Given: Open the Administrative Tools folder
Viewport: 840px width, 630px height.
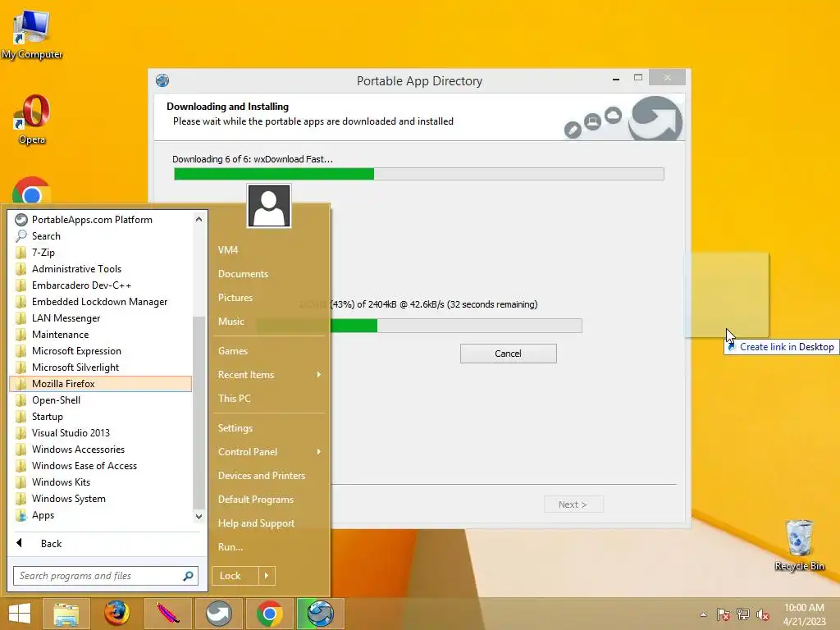Looking at the screenshot, I should pos(101,269).
